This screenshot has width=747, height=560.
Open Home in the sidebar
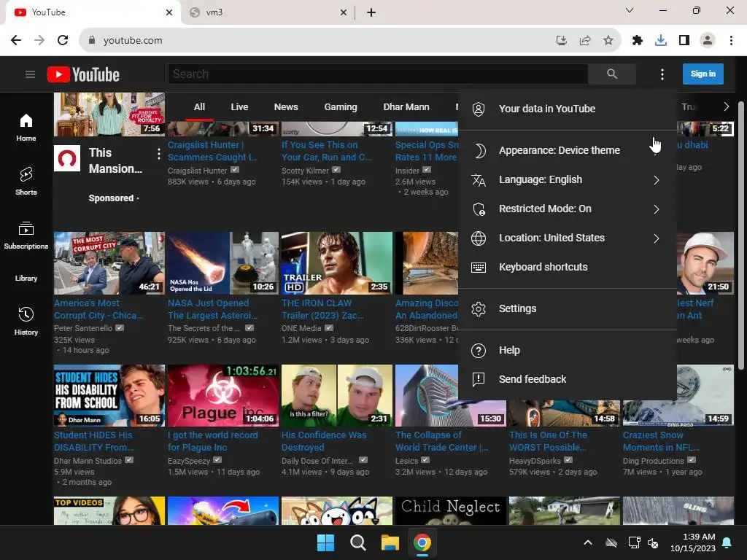[26, 128]
